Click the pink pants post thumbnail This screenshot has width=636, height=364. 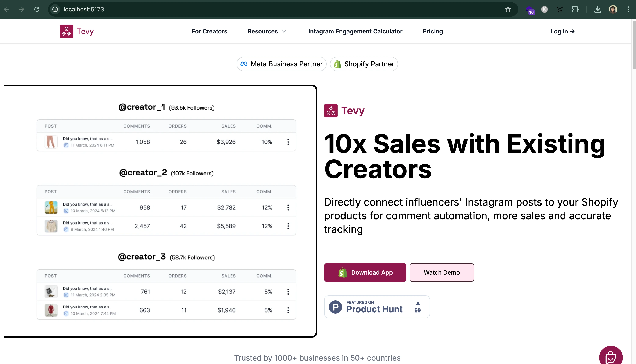(x=51, y=142)
